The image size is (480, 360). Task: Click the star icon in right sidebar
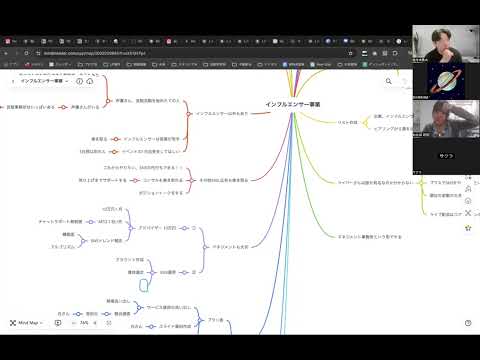tap(468, 228)
